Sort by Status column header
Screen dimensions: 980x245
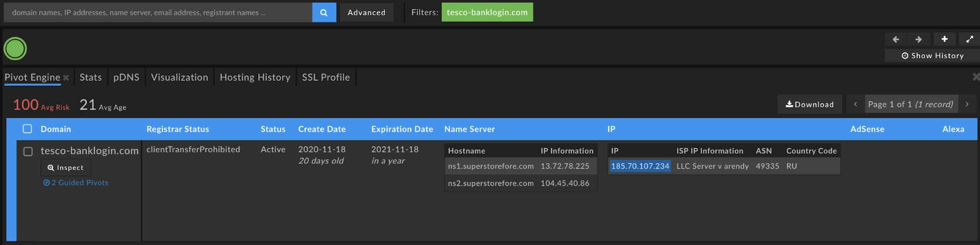tap(273, 129)
